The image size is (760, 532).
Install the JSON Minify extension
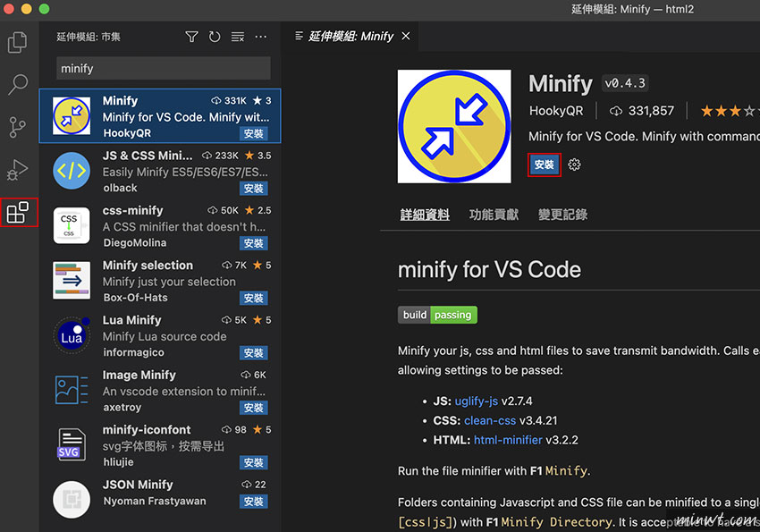point(254,501)
